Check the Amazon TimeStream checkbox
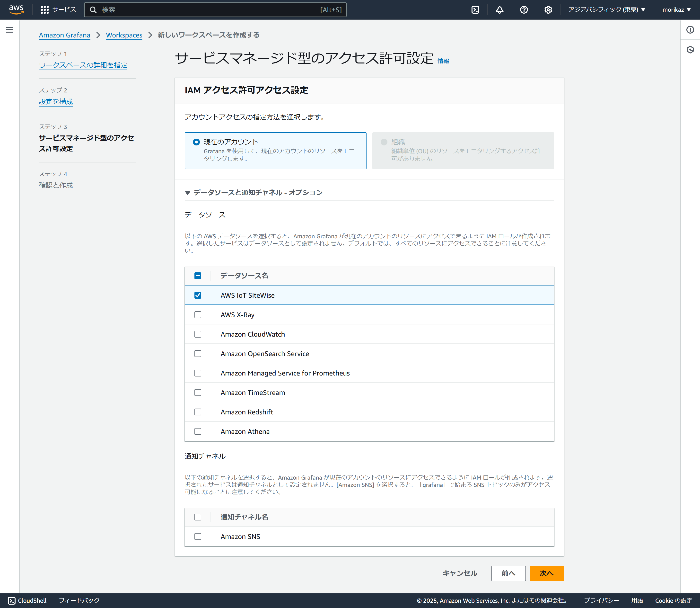The width and height of the screenshot is (700, 608). [198, 393]
